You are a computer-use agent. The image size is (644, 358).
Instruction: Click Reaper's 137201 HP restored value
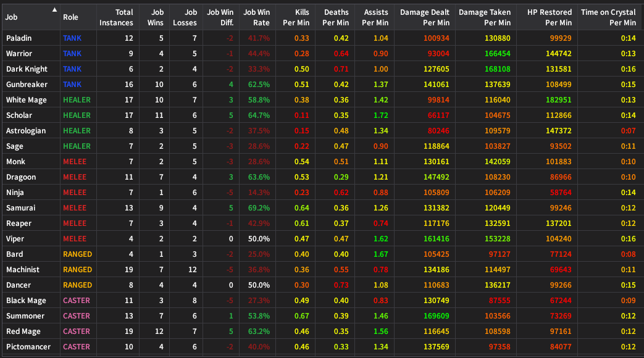pyautogui.click(x=559, y=223)
